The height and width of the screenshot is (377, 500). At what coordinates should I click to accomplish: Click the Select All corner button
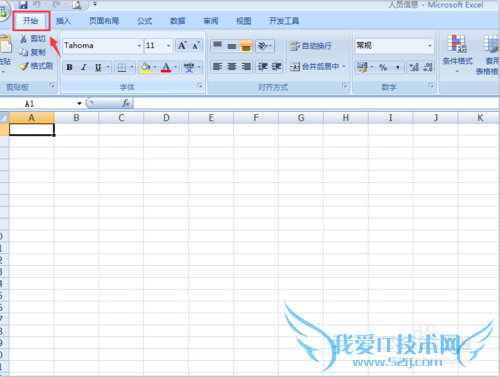click(4, 118)
